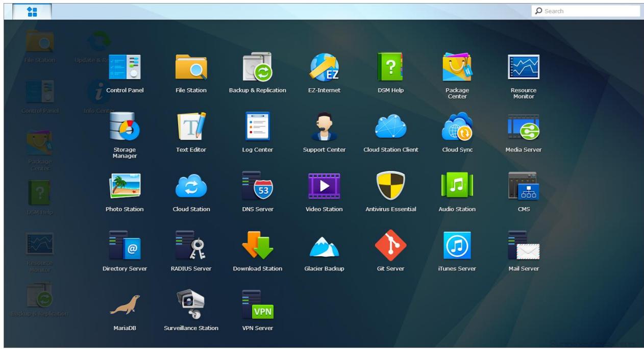Click the dimmed Control Panel desktop shortcut

(x=40, y=96)
